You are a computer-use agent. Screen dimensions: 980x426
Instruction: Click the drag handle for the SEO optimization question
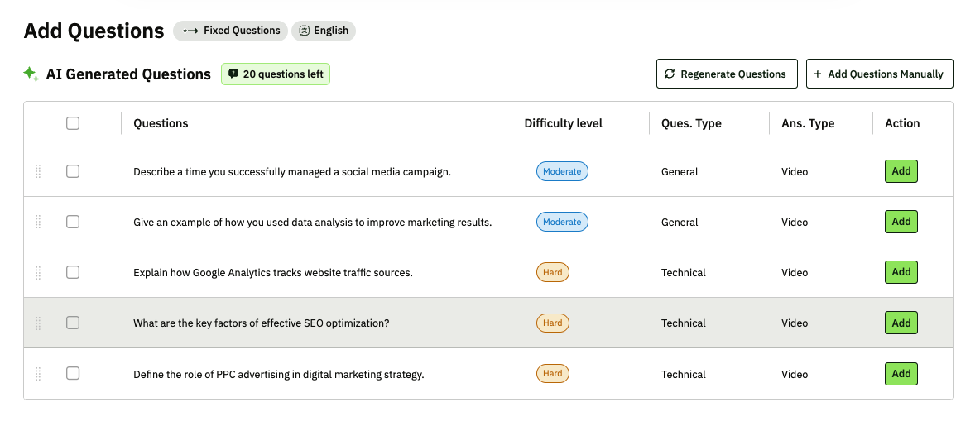point(38,323)
